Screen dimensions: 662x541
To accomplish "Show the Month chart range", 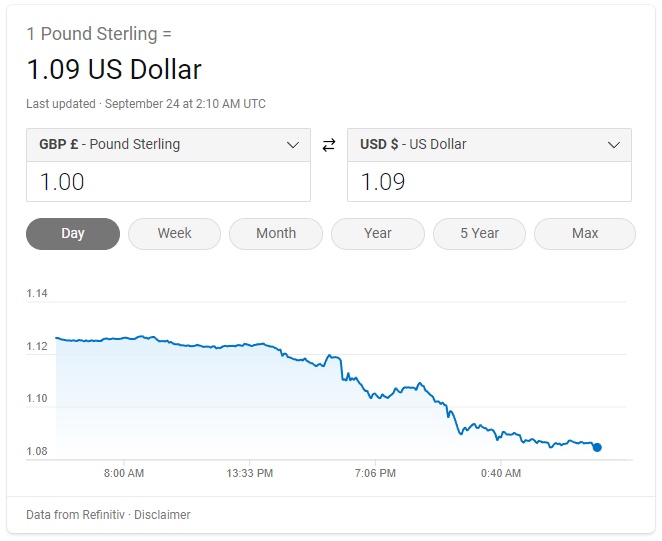I will [276, 233].
